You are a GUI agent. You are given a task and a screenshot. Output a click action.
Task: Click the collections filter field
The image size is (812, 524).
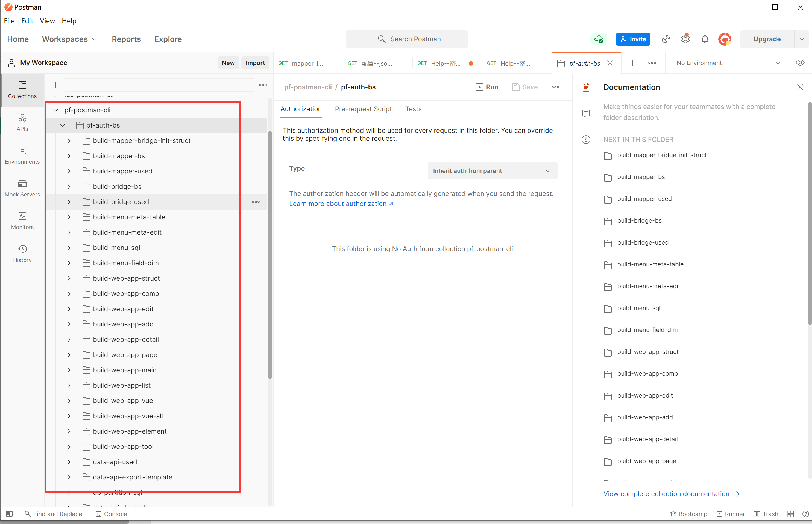(159, 85)
